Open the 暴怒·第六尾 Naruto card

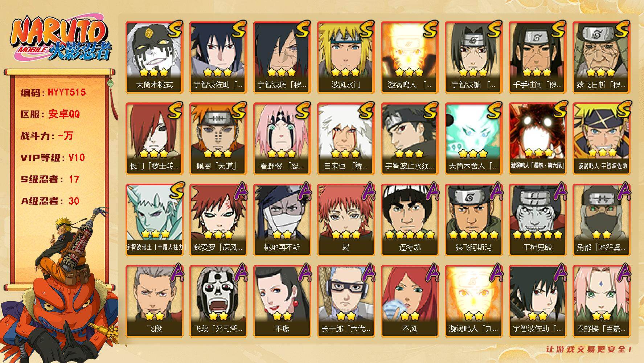(x=537, y=139)
